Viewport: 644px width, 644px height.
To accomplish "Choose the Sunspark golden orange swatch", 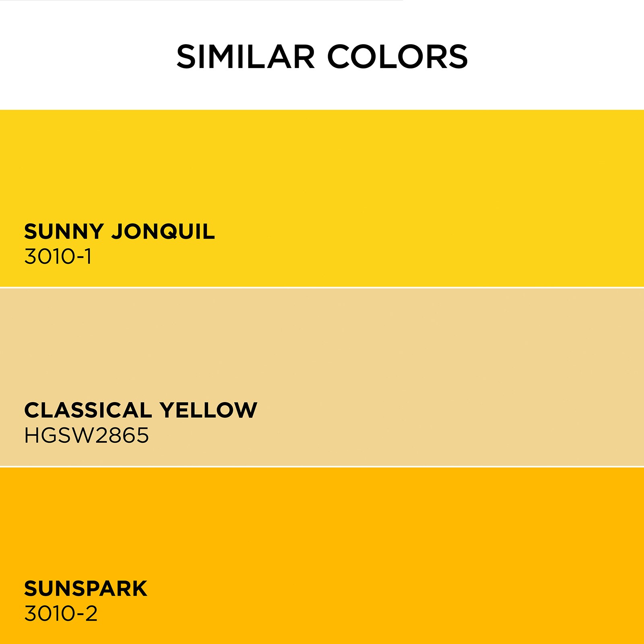I will [322, 556].
